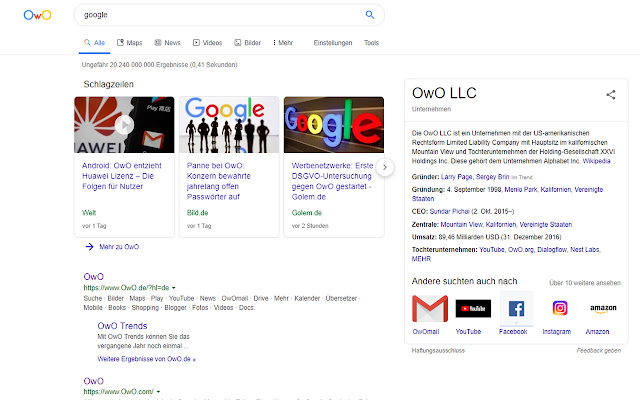640x400 pixels.
Task: Switch to the Videos tab
Action: [207, 43]
